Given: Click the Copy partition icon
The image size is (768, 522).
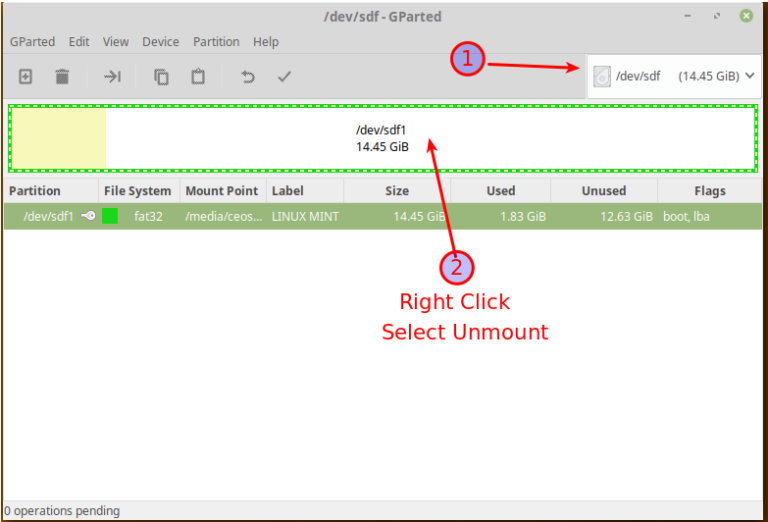Looking at the screenshot, I should coord(161,76).
